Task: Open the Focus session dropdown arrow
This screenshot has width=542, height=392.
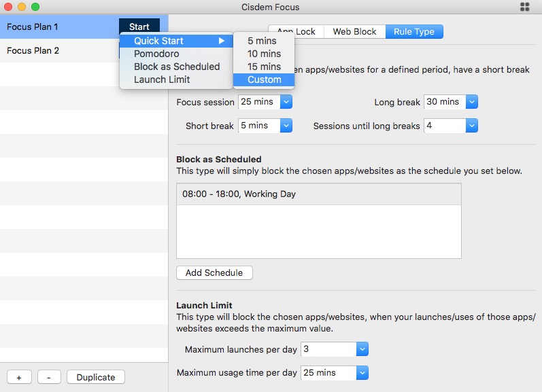Action: coord(286,102)
